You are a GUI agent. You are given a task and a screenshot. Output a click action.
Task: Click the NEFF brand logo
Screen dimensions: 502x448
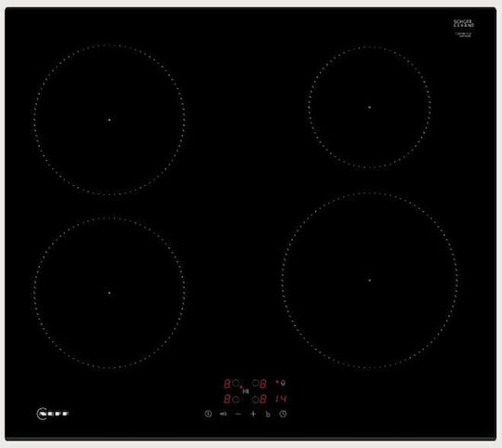tap(53, 414)
